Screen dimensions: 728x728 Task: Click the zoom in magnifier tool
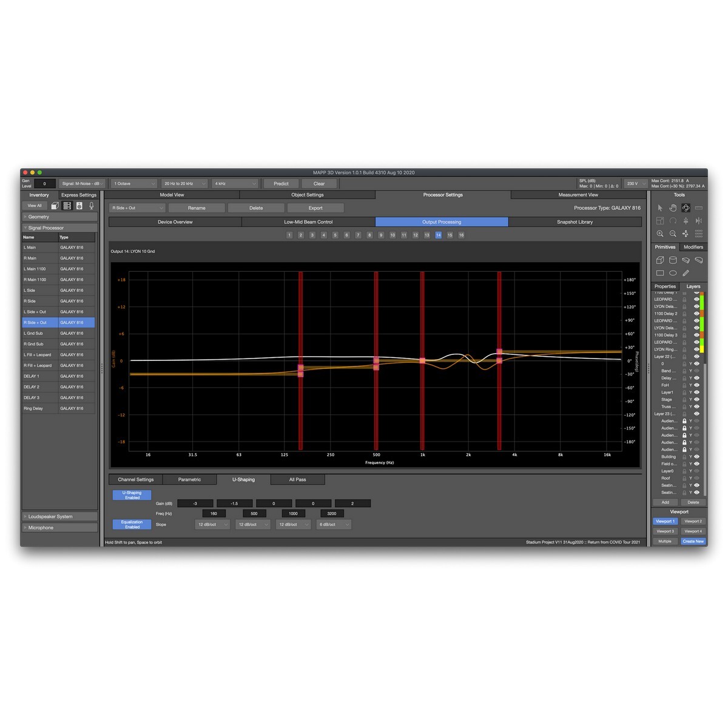(660, 234)
